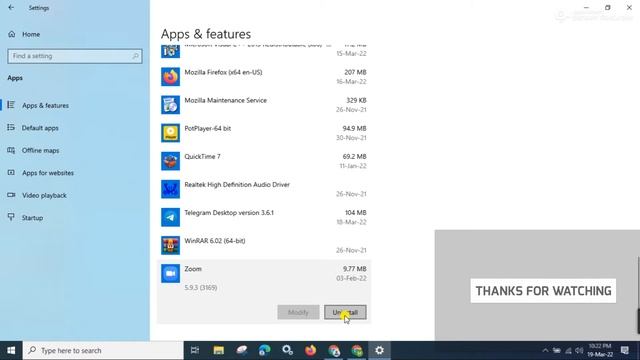Select Realtek High Definition Audio Driver entry
The image size is (640, 360).
264,189
